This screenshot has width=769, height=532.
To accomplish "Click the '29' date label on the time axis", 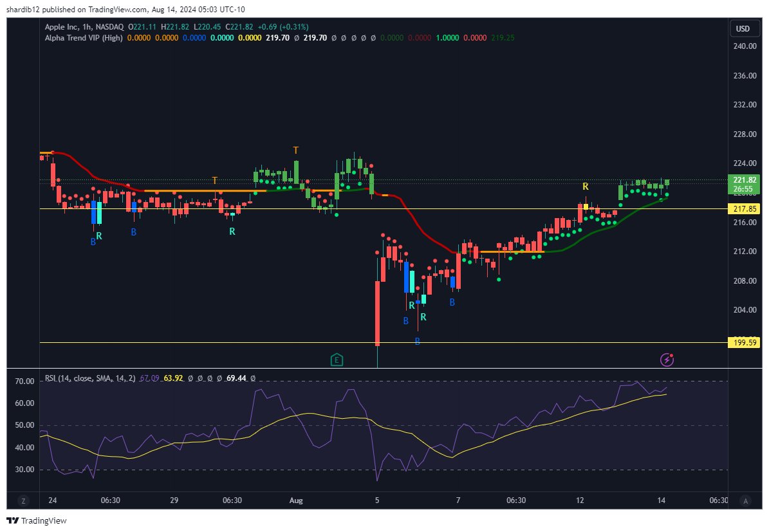I will coord(174,500).
